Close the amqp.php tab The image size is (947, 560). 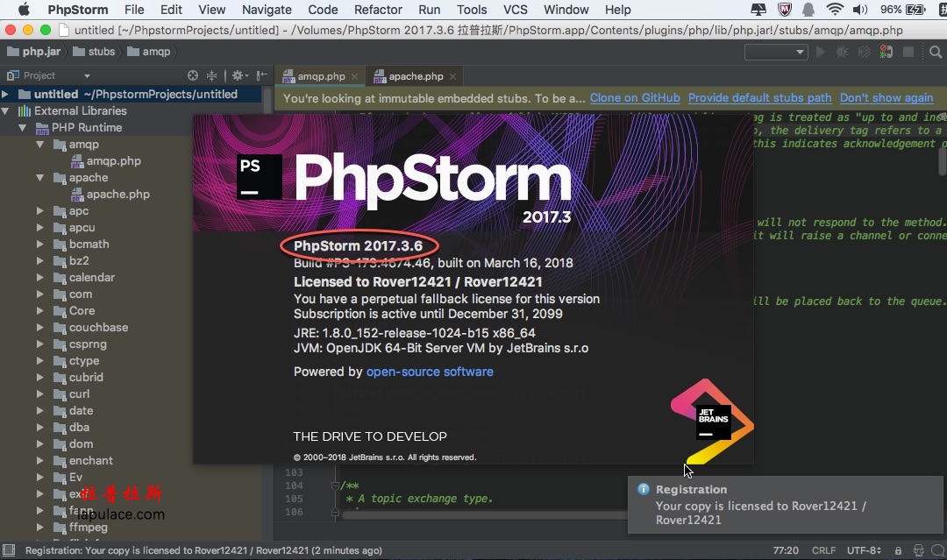pyautogui.click(x=354, y=76)
